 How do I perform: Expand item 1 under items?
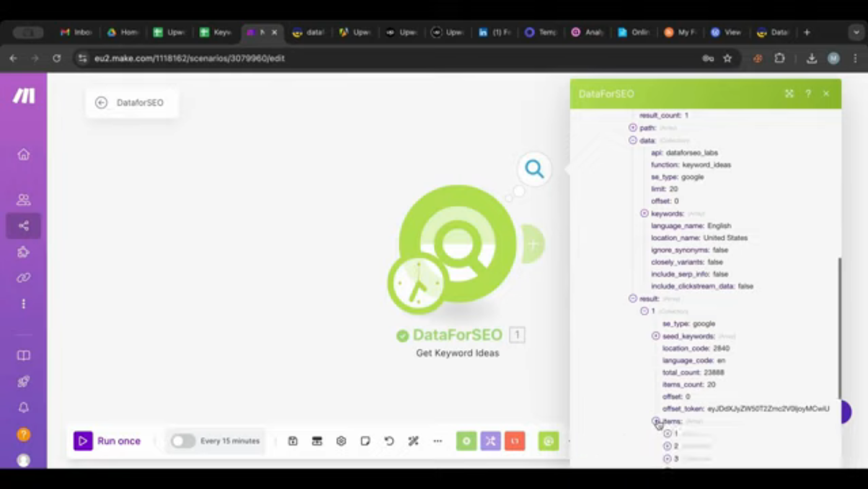tap(667, 434)
